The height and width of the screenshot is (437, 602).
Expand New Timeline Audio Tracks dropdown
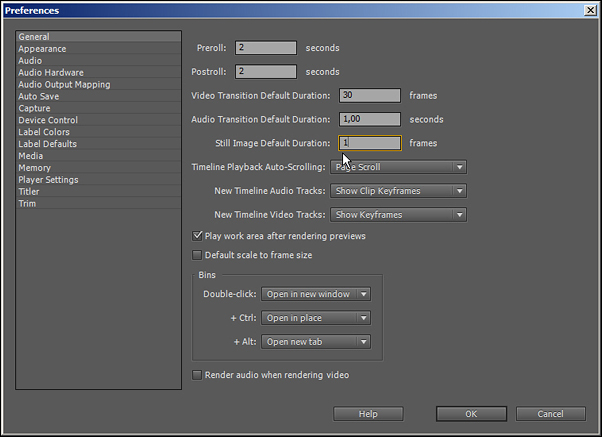(399, 190)
